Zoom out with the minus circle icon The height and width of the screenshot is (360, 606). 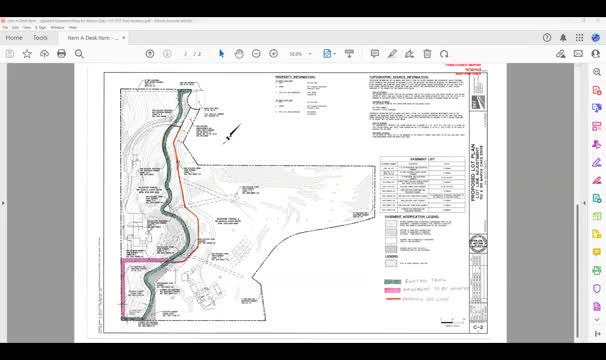(x=256, y=54)
